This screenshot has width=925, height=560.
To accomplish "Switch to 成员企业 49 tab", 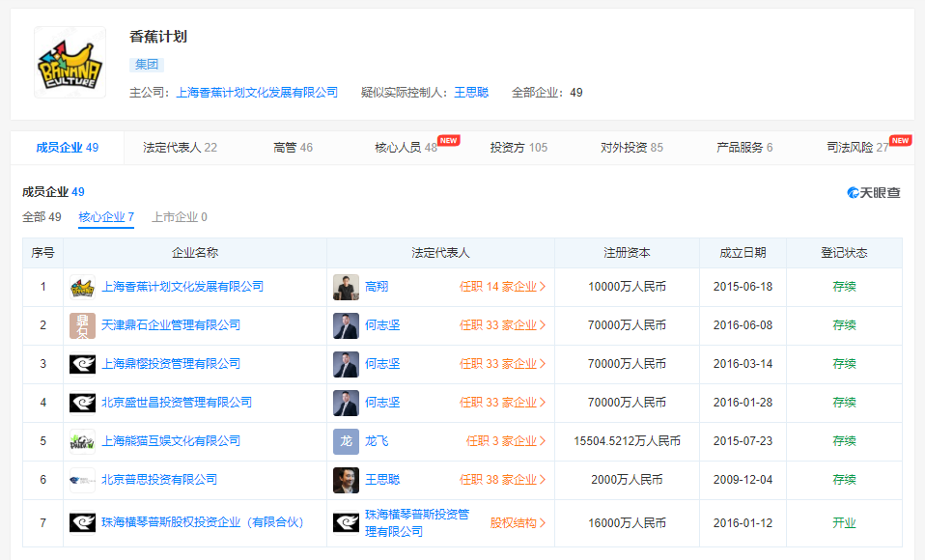I will (68, 148).
